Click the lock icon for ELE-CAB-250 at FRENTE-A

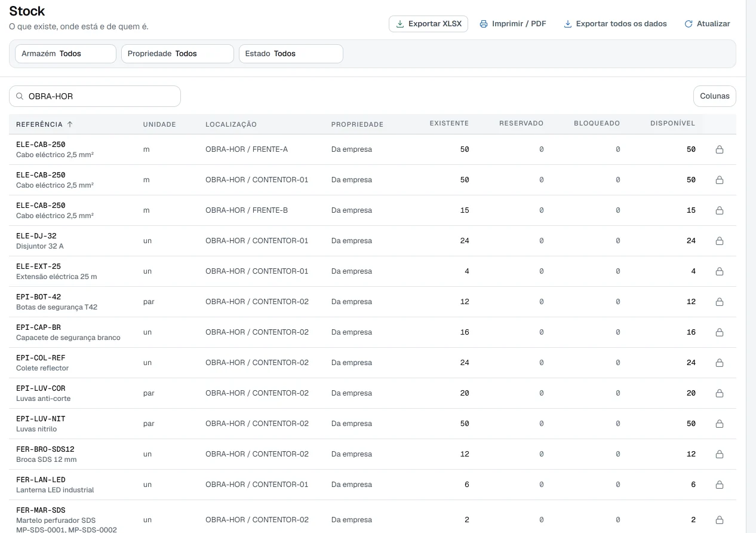pos(720,149)
